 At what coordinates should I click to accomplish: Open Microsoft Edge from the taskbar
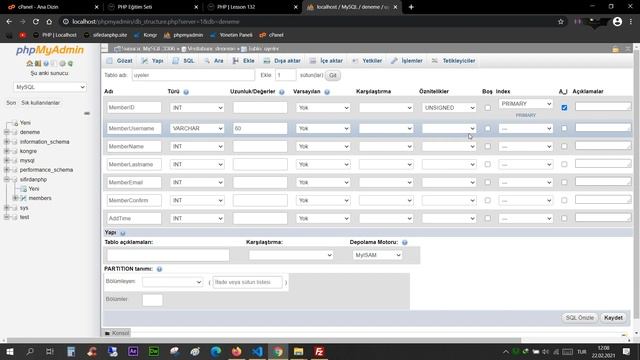[216, 351]
